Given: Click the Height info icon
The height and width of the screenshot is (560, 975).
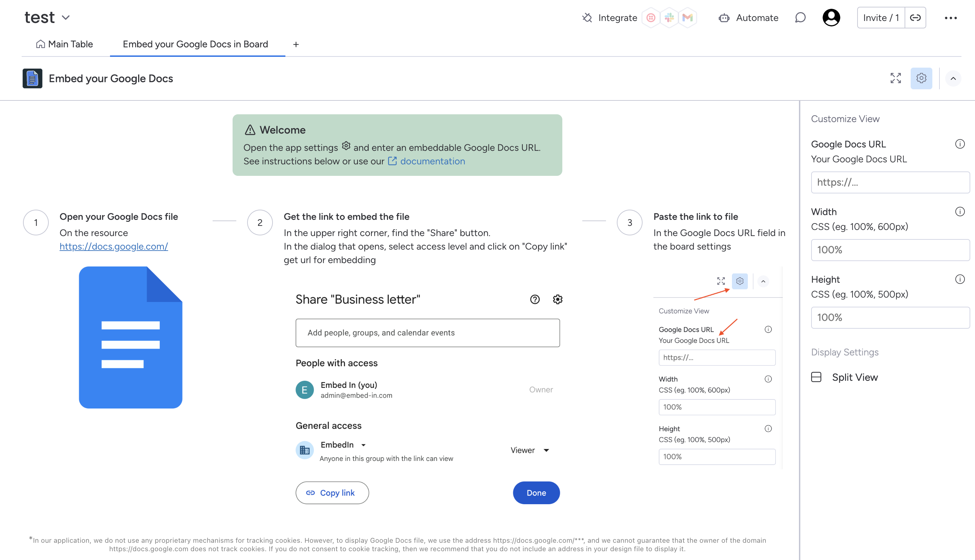Looking at the screenshot, I should point(960,279).
